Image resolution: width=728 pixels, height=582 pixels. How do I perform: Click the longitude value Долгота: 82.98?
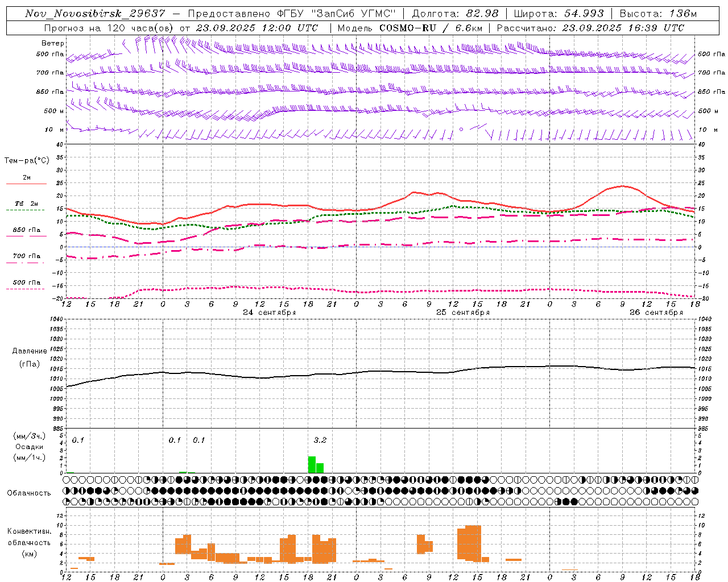[x=455, y=13]
